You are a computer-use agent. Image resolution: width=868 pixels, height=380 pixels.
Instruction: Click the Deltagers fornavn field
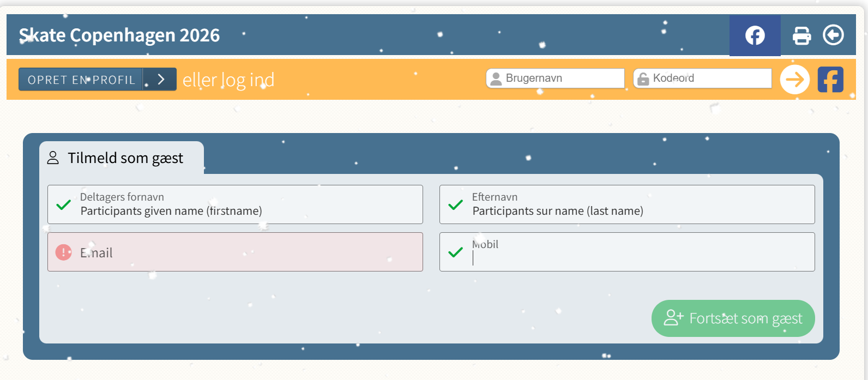tap(245, 205)
